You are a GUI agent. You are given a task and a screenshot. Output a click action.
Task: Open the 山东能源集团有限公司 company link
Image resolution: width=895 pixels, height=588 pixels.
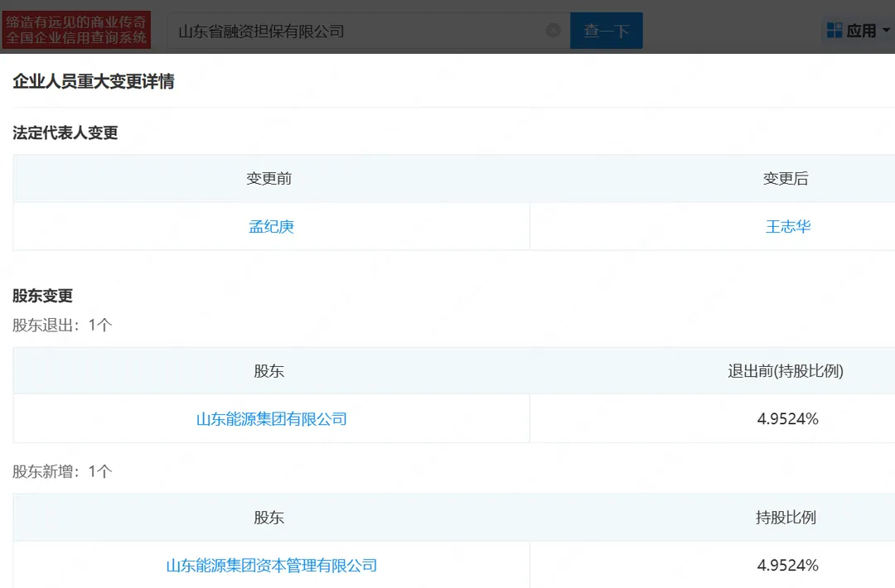(x=271, y=419)
